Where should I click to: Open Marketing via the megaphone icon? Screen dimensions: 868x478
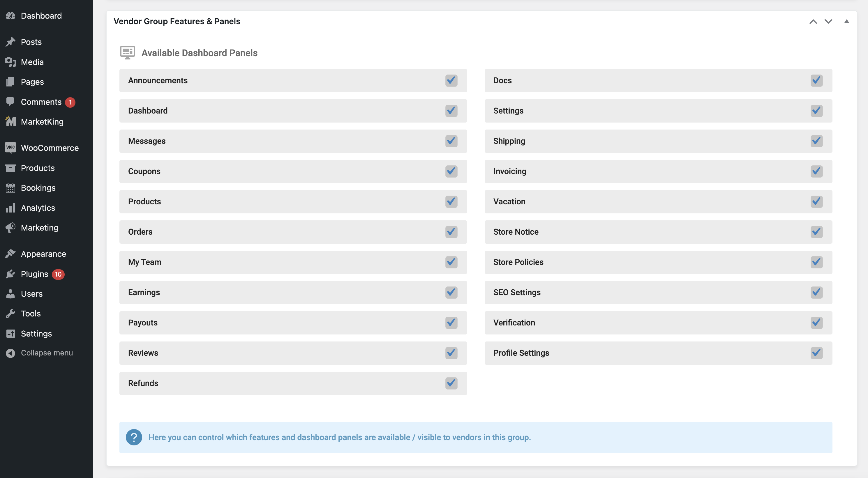(x=10, y=228)
